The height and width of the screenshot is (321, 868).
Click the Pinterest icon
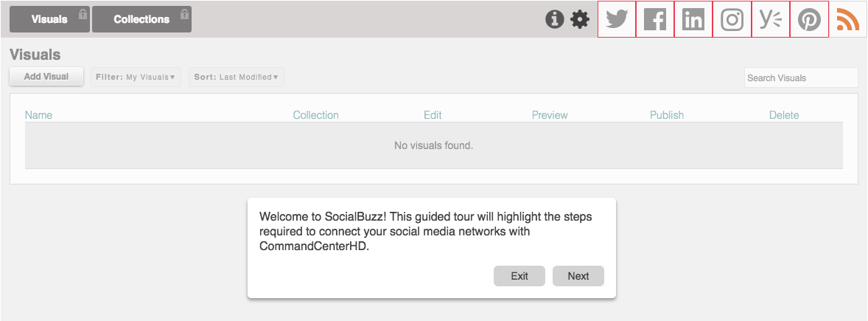coord(809,19)
